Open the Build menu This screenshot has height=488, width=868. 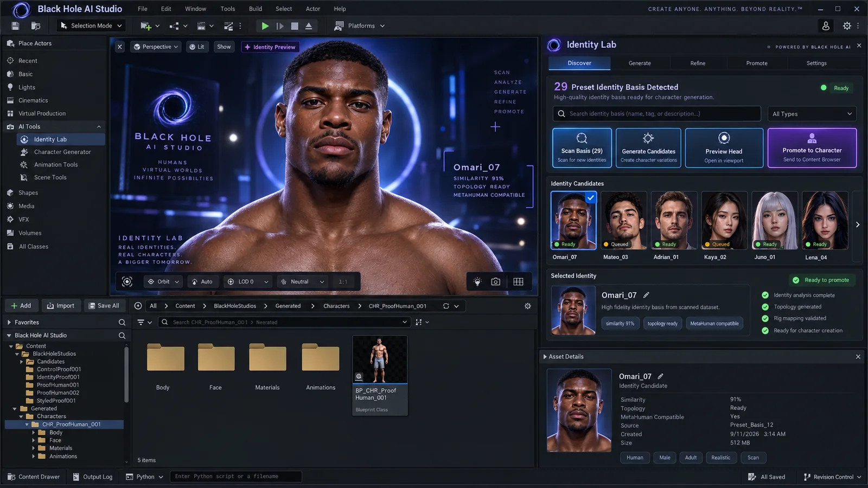[256, 9]
